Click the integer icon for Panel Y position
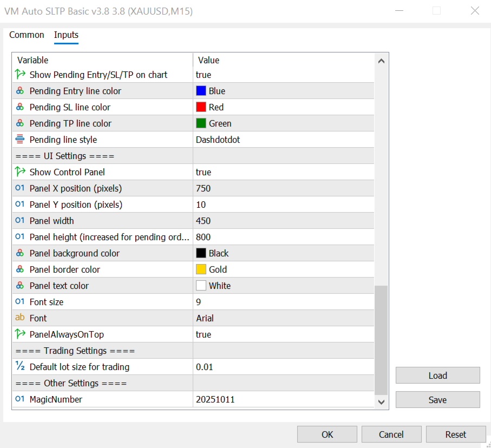491x448 pixels. coord(19,205)
